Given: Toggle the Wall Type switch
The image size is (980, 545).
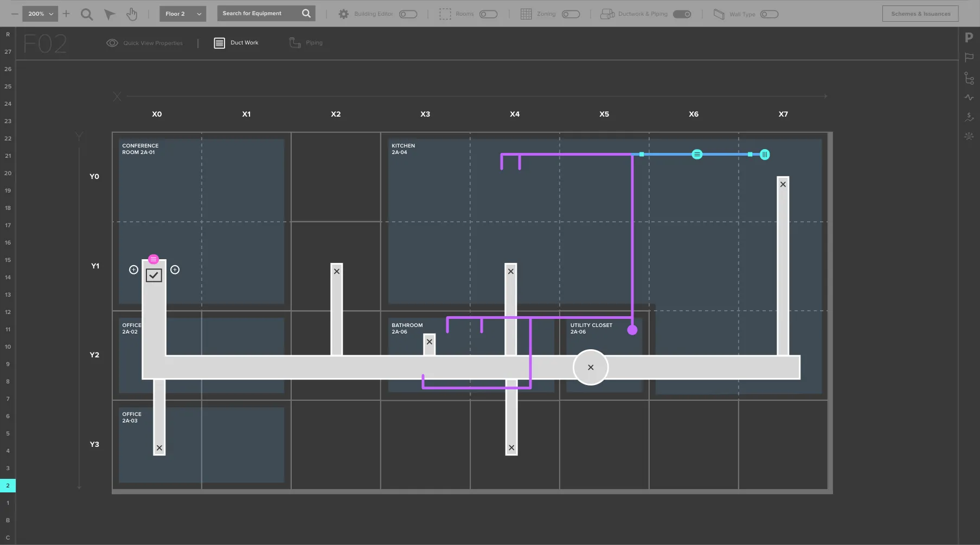Looking at the screenshot, I should pos(770,14).
